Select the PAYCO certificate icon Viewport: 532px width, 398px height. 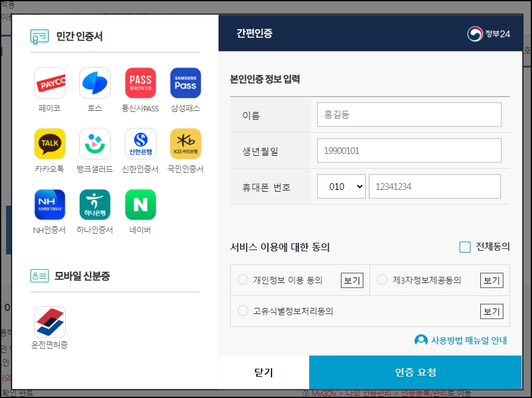coord(50,83)
